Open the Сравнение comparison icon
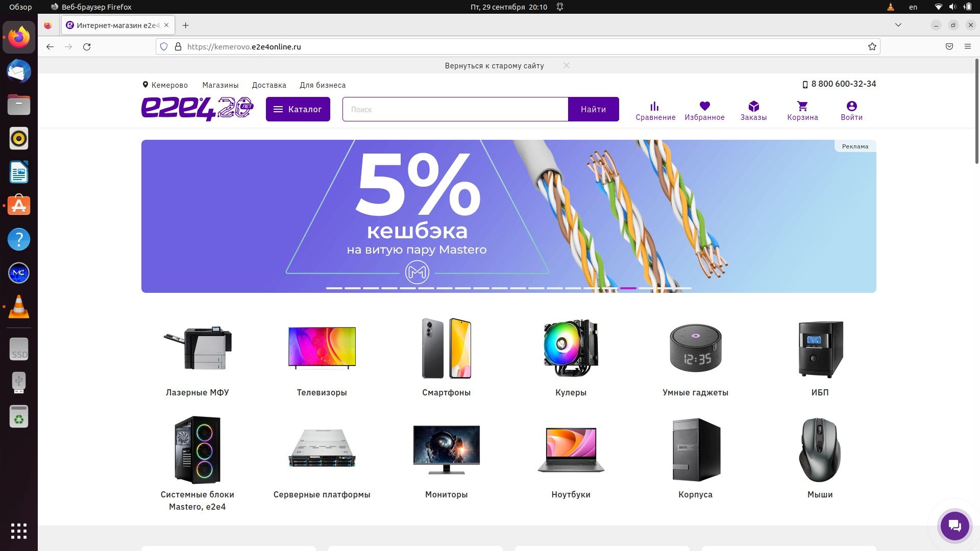This screenshot has width=980, height=551. point(655,111)
